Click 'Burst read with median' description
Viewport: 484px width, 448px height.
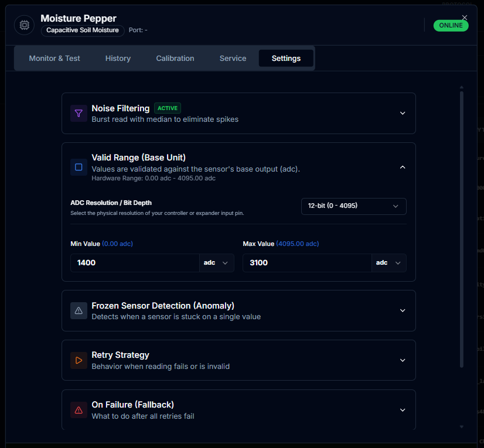(165, 119)
